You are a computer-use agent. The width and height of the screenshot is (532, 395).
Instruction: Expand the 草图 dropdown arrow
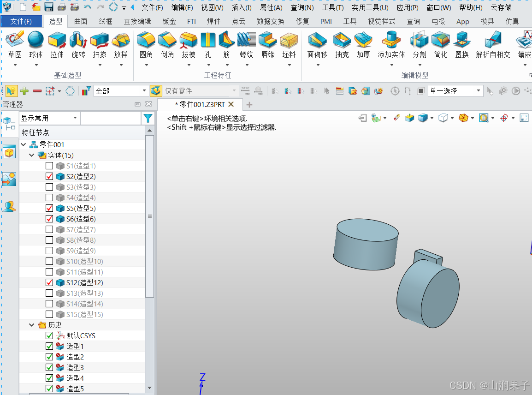15,65
